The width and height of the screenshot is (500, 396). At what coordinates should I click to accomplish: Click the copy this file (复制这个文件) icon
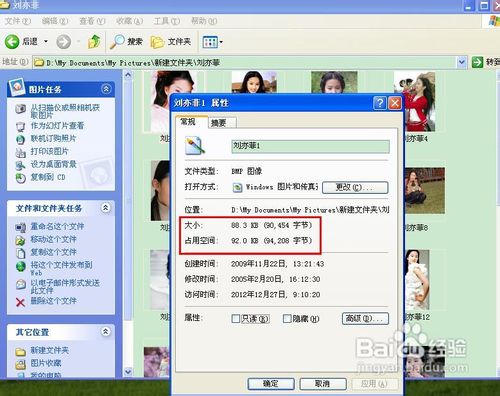[x=21, y=253]
